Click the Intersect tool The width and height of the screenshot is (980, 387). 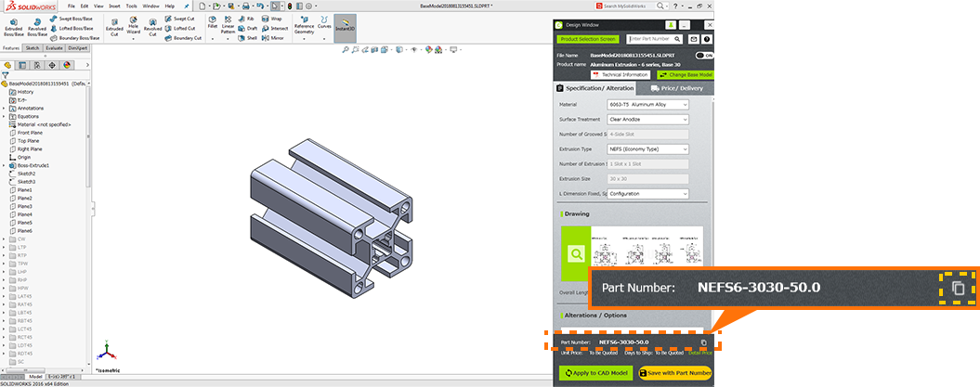[x=275, y=29]
